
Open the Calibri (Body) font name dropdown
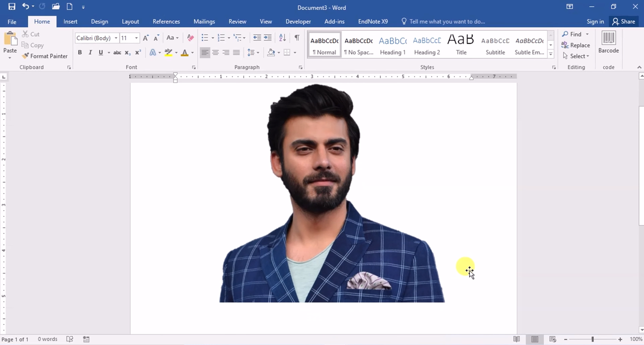(x=116, y=38)
